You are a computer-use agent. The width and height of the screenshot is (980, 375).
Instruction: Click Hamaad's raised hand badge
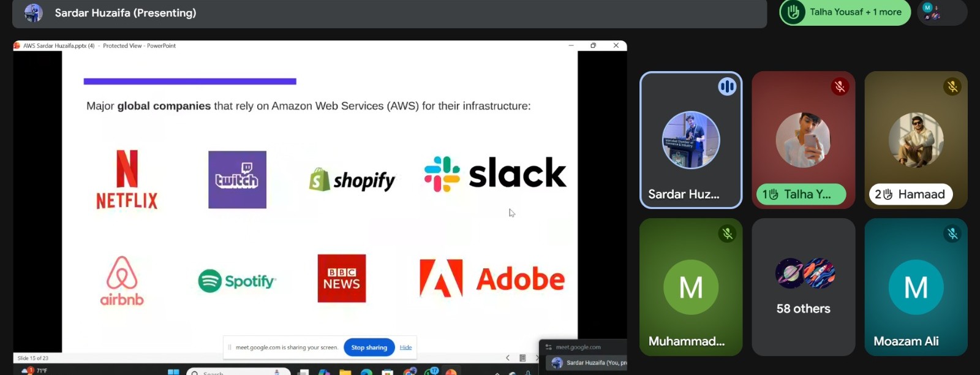[910, 194]
